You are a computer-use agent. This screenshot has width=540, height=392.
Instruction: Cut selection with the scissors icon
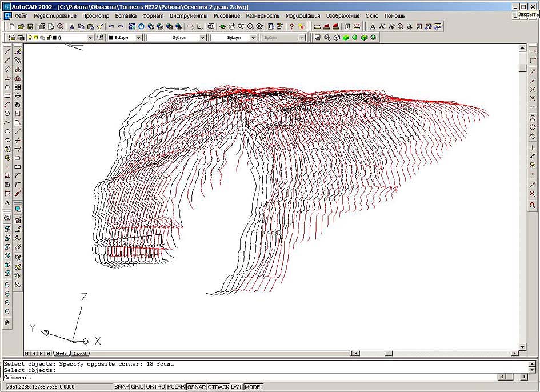(72, 26)
